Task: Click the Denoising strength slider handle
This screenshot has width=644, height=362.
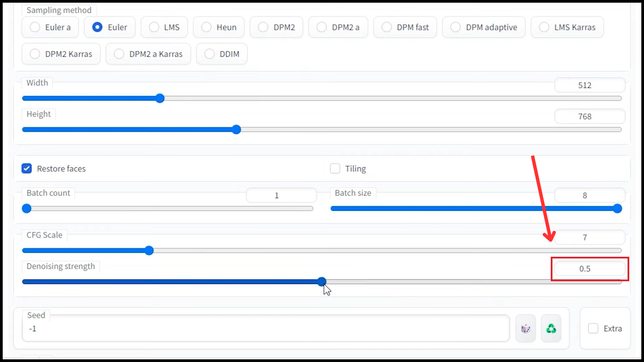Action: pyautogui.click(x=322, y=282)
